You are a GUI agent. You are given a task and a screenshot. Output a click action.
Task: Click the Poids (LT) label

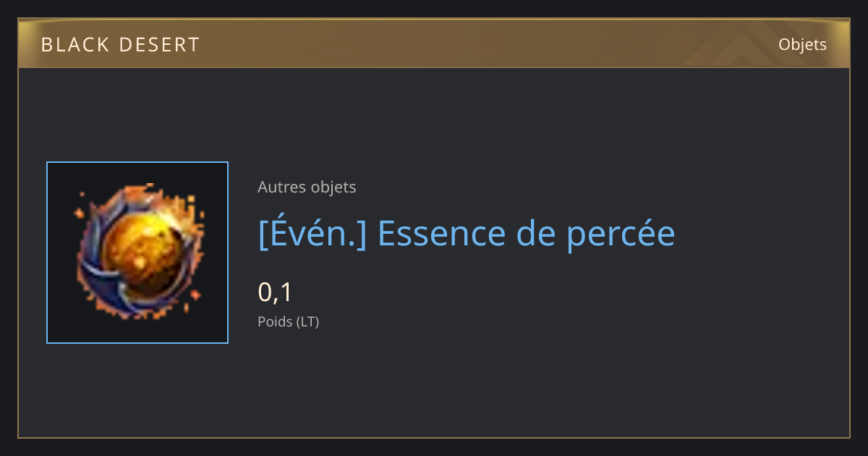pyautogui.click(x=288, y=321)
